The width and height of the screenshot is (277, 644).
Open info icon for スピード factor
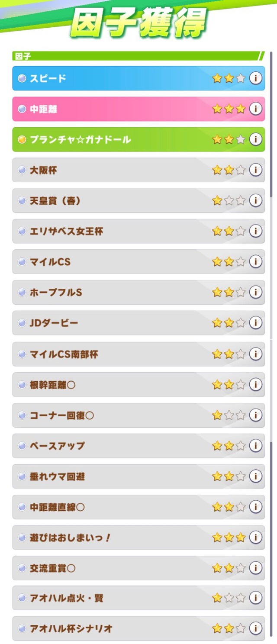[x=256, y=78]
